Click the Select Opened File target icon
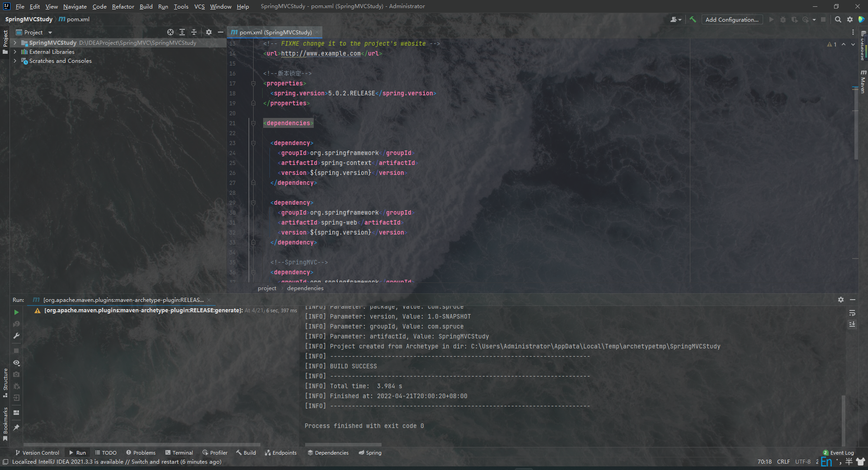This screenshot has width=868, height=470. coord(170,32)
